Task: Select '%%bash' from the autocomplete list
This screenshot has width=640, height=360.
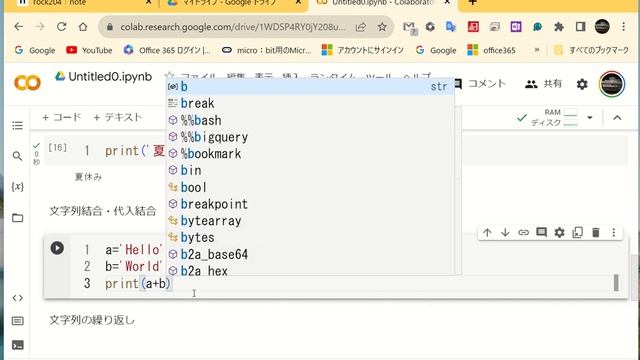Action: (310, 120)
